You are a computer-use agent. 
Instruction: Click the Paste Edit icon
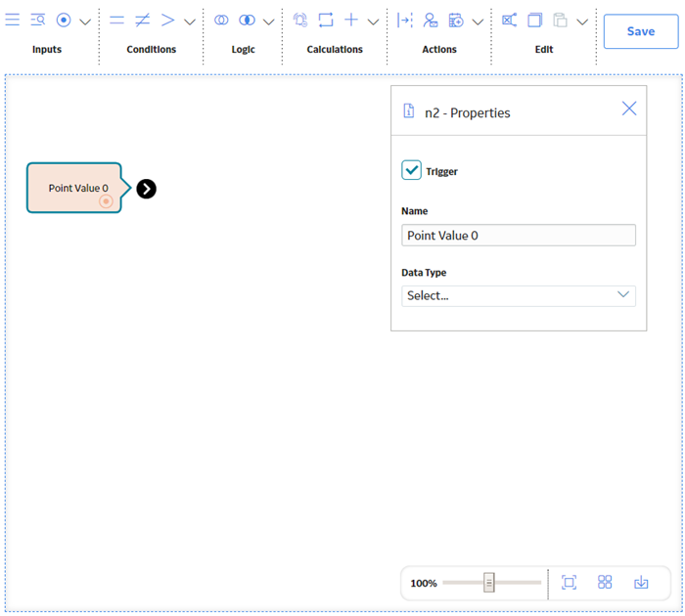click(x=560, y=21)
